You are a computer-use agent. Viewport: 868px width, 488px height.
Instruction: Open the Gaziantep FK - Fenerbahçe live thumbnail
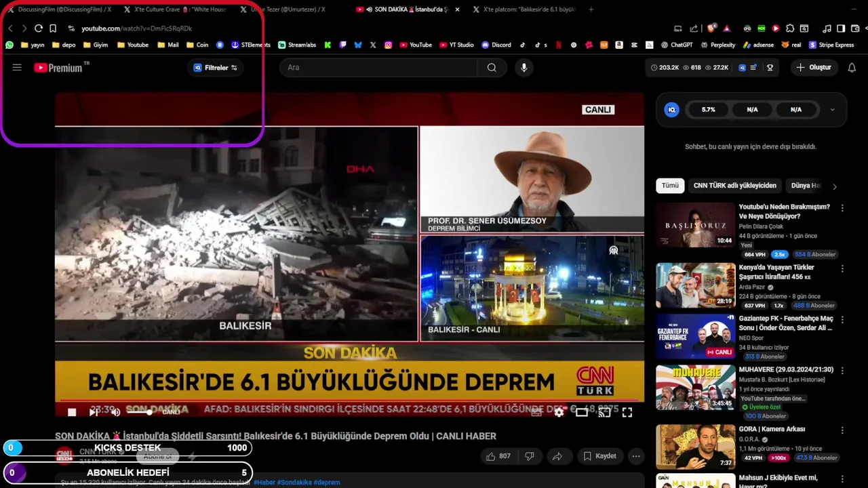pos(695,336)
